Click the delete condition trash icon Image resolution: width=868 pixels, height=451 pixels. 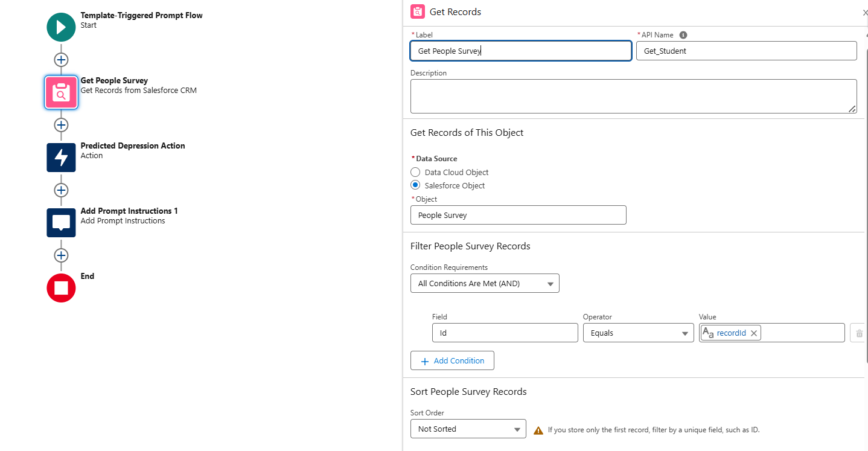pos(859,333)
